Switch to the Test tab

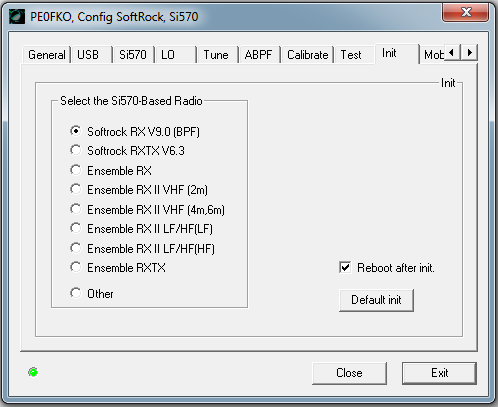coord(354,55)
